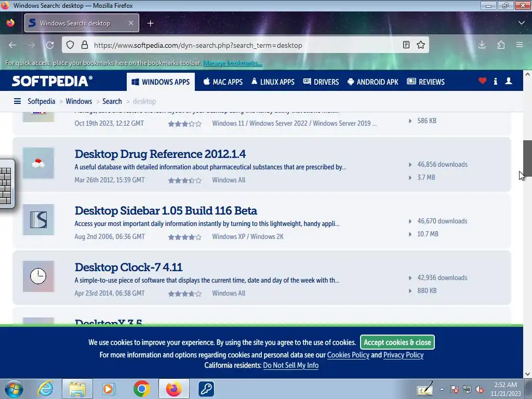This screenshot has height=399, width=532.
Task: Open Desktop Sidebar 1.05 Build 116 Beta
Action: click(x=166, y=211)
